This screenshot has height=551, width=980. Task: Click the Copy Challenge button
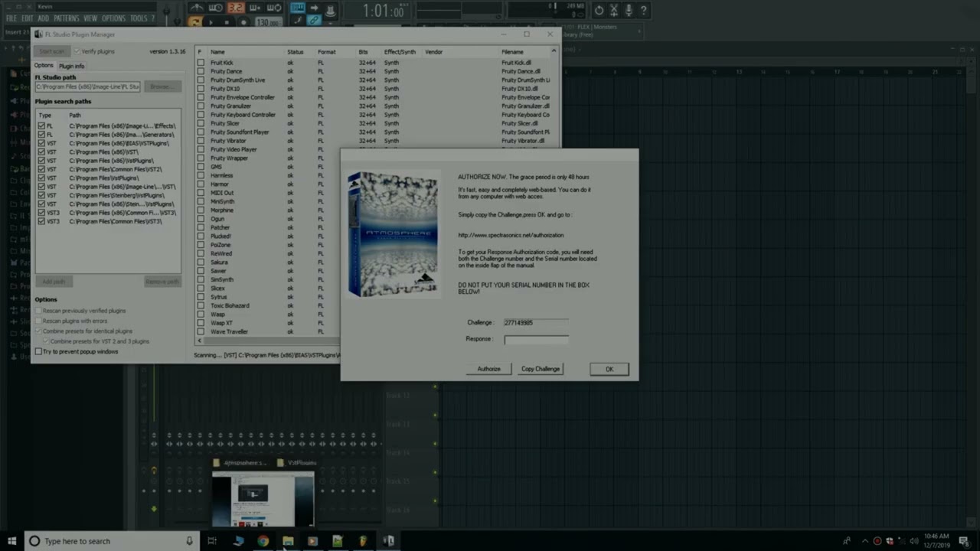tap(541, 369)
